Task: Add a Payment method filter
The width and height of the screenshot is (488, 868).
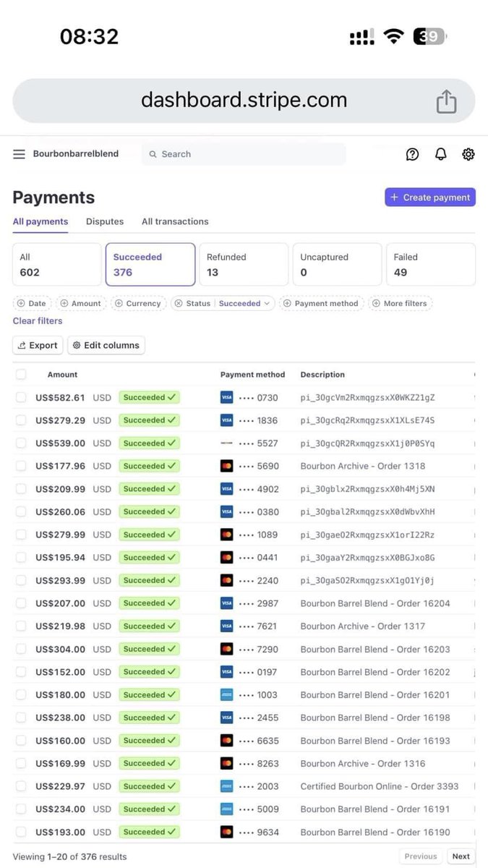Action: [x=321, y=304]
